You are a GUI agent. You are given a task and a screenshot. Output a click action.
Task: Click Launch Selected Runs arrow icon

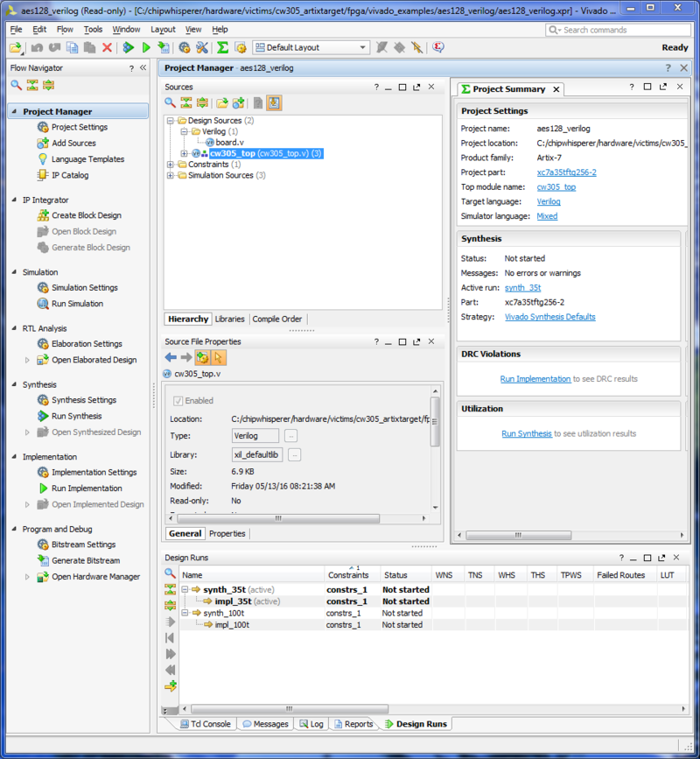171,622
